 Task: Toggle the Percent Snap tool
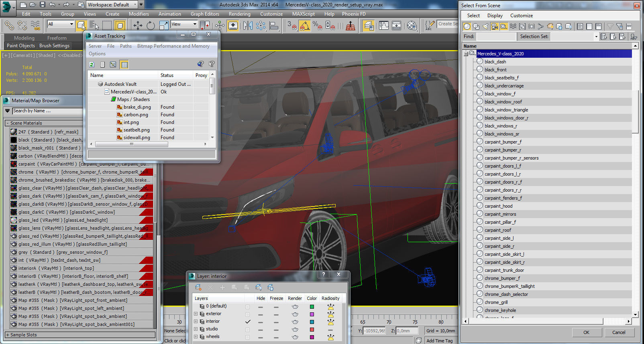pos(317,26)
